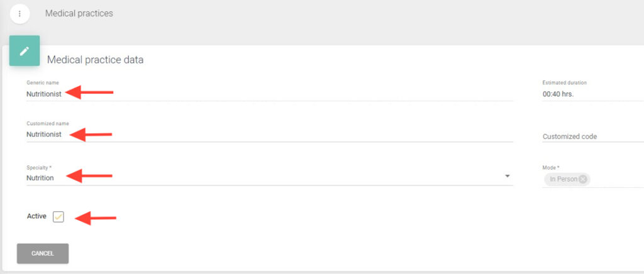Select the Nutrition specialty value
This screenshot has width=644, height=274.
(x=40, y=178)
